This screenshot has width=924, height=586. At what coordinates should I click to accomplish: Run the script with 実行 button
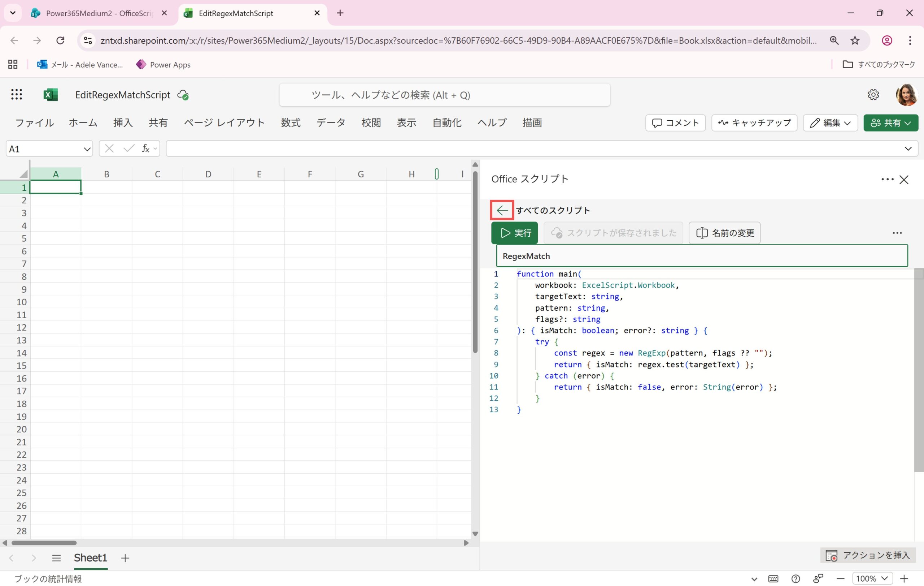tap(515, 233)
